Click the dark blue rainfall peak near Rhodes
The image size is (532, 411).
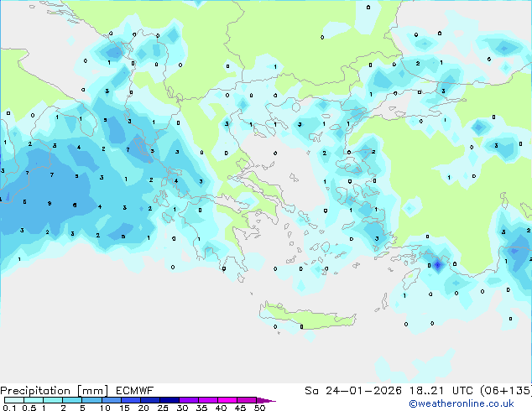[438, 265]
